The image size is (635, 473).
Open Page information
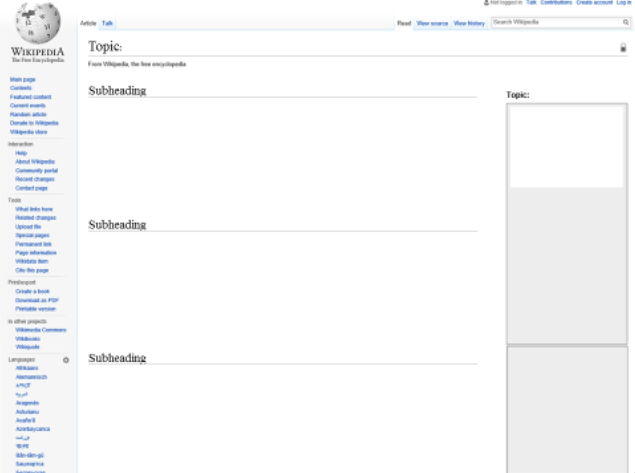36,253
